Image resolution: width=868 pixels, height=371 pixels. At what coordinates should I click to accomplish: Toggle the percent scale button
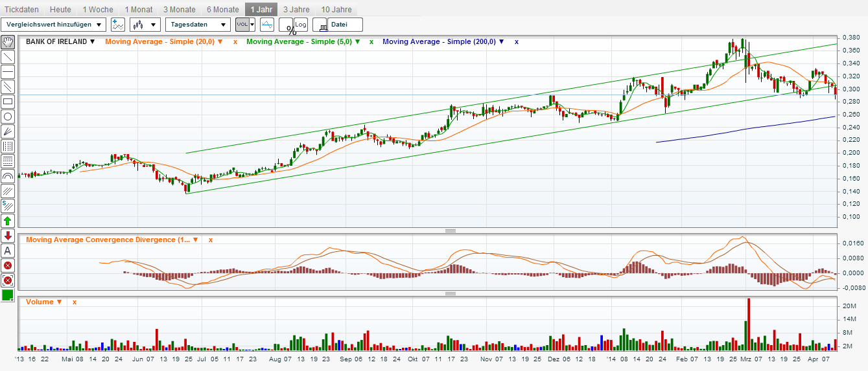pyautogui.click(x=286, y=25)
